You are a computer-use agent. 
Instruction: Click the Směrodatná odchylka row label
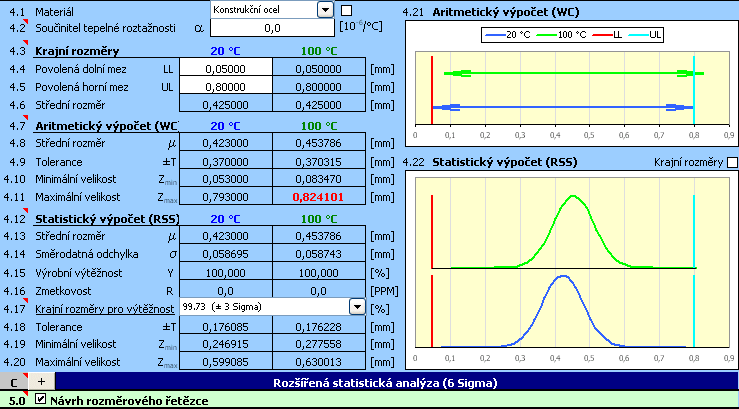click(x=87, y=254)
